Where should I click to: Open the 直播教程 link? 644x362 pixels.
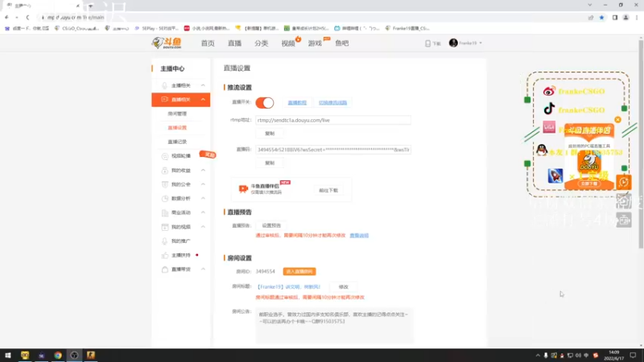pos(297,103)
